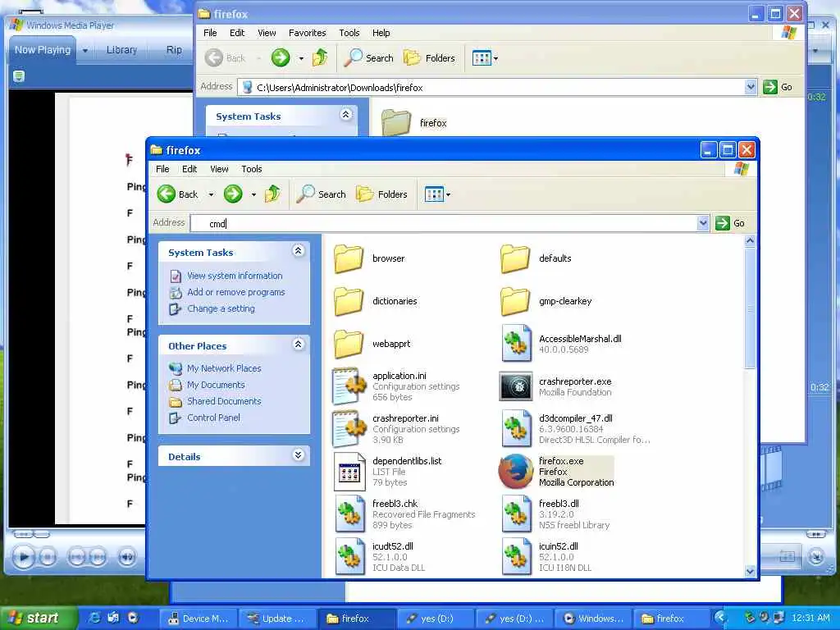Select firefox folder in back window
Screen dimensions: 840x630
[396, 123]
